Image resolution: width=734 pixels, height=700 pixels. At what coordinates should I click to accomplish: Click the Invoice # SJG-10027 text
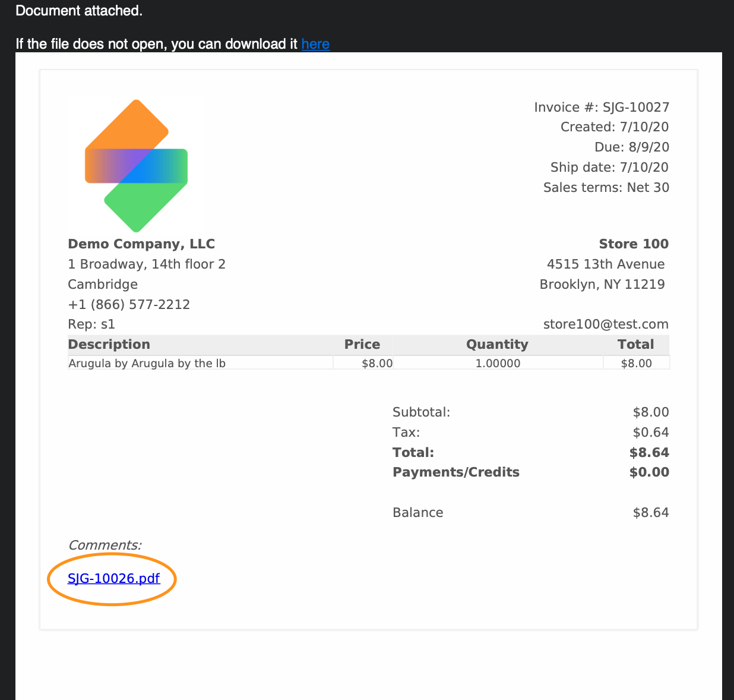click(602, 107)
